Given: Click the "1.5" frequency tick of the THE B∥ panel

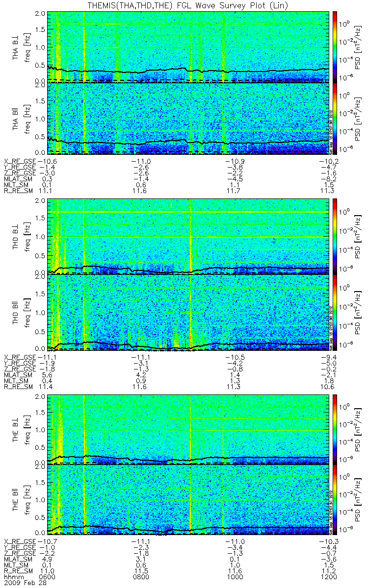Looking at the screenshot, I should [x=39, y=483].
